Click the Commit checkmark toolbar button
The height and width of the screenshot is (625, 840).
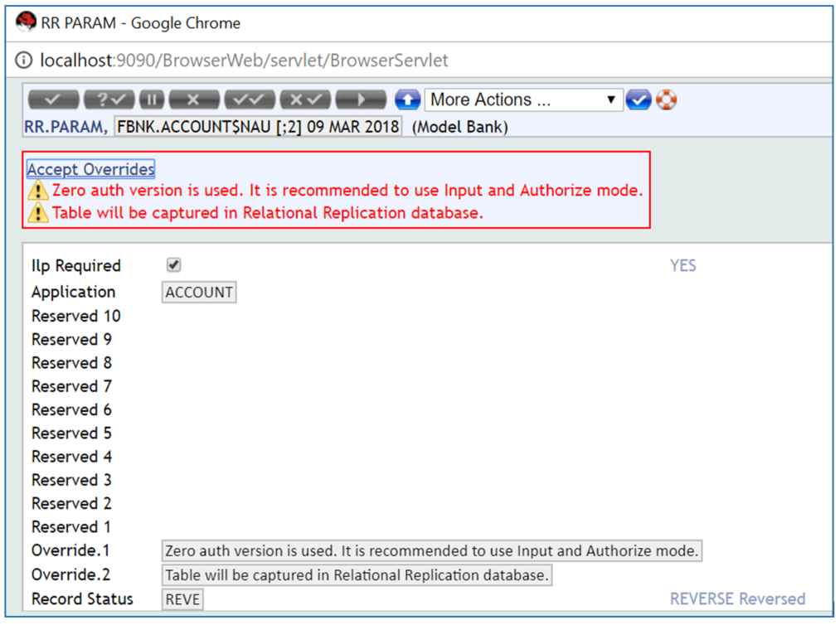[x=53, y=100]
